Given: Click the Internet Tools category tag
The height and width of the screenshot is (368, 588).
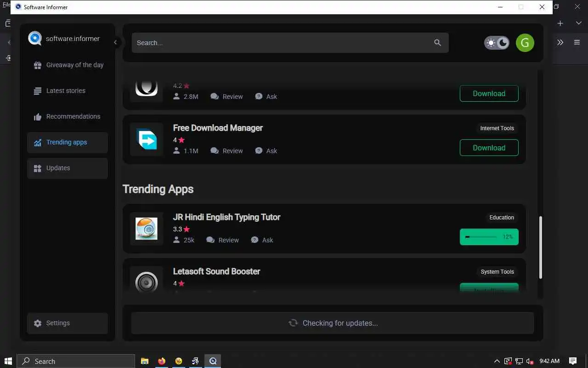Looking at the screenshot, I should 497,128.
